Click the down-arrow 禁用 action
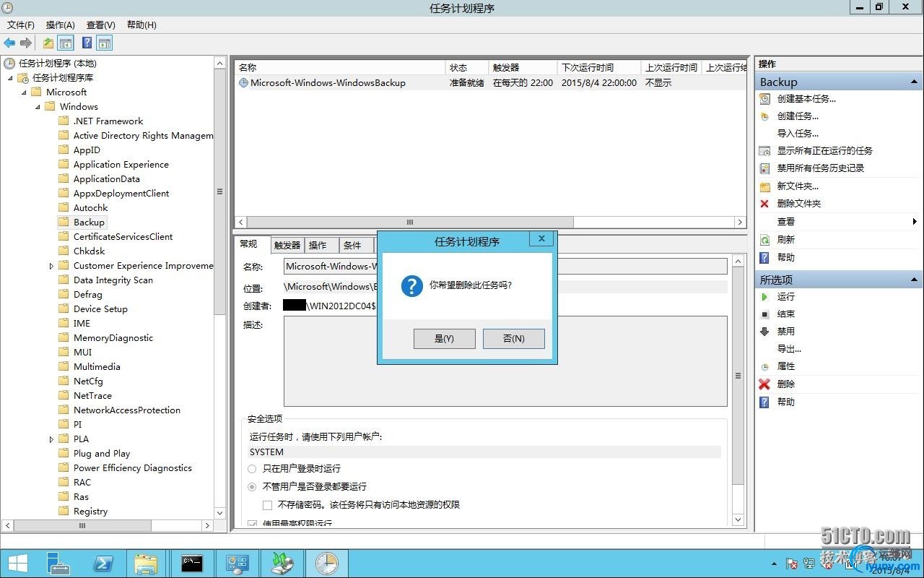Image resolution: width=924 pixels, height=578 pixels. click(x=765, y=332)
